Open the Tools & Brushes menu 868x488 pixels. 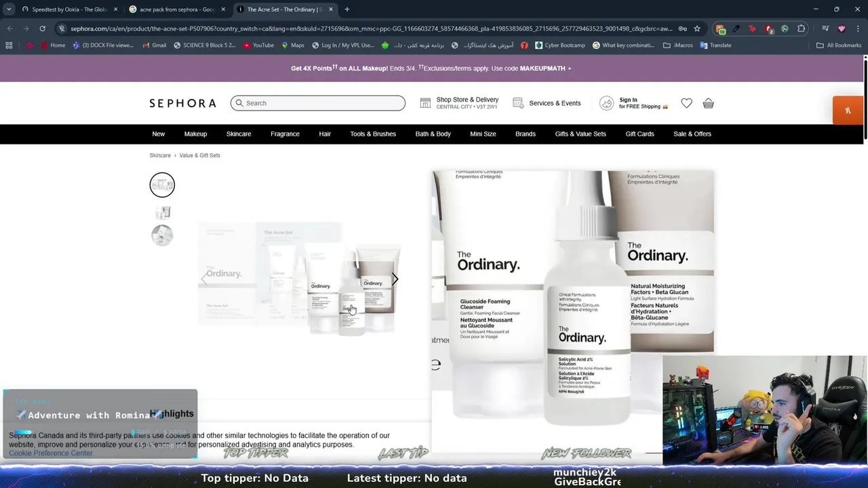[x=373, y=134]
